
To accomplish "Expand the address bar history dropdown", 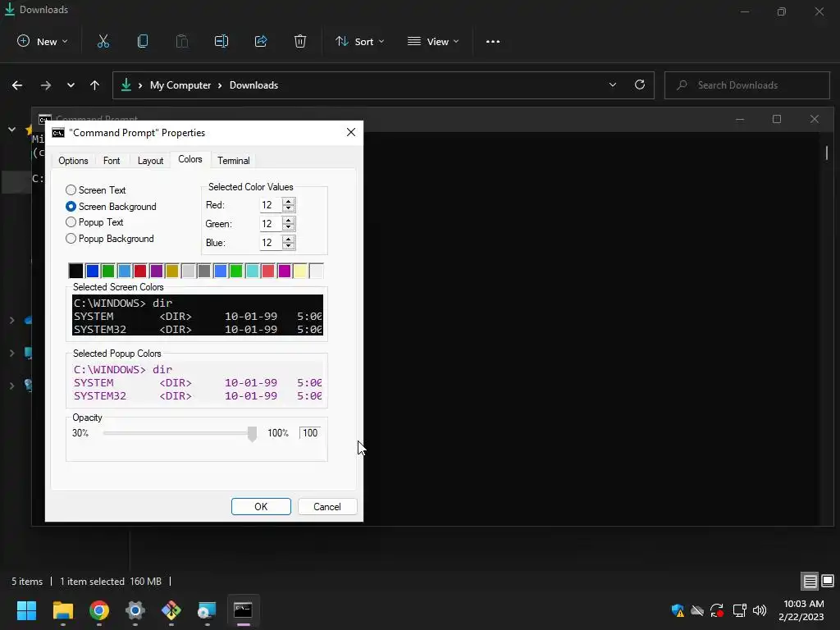I will [x=612, y=84].
